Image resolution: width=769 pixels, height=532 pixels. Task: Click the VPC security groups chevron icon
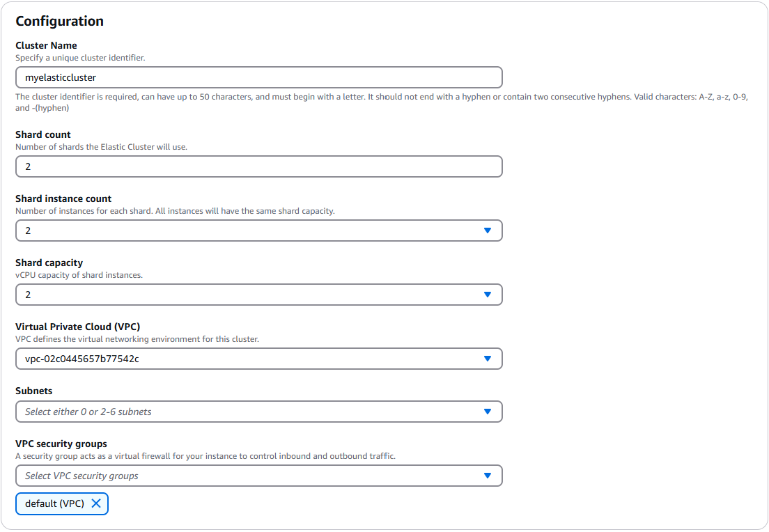pyautogui.click(x=488, y=475)
